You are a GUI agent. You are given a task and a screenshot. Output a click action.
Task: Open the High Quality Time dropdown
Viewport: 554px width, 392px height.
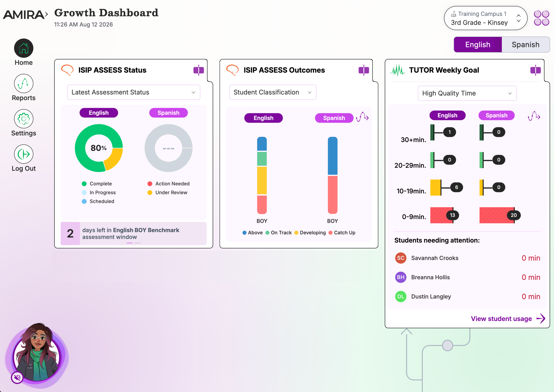coord(467,93)
